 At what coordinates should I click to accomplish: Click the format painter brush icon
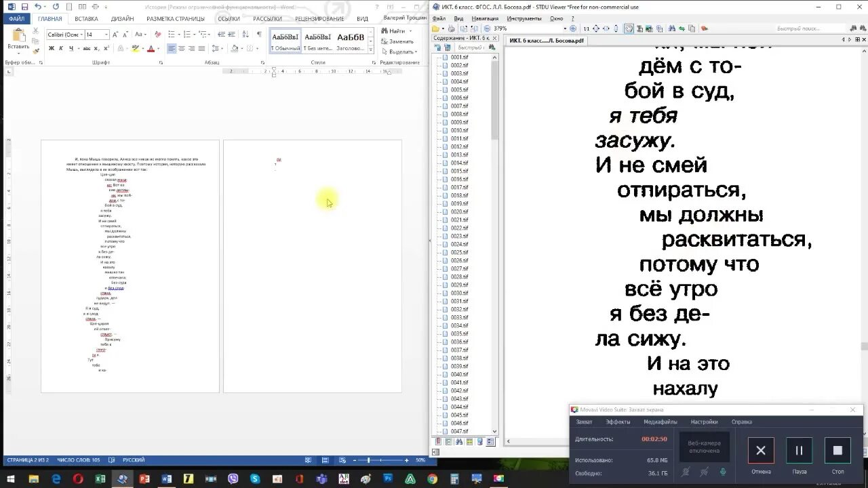click(x=35, y=50)
